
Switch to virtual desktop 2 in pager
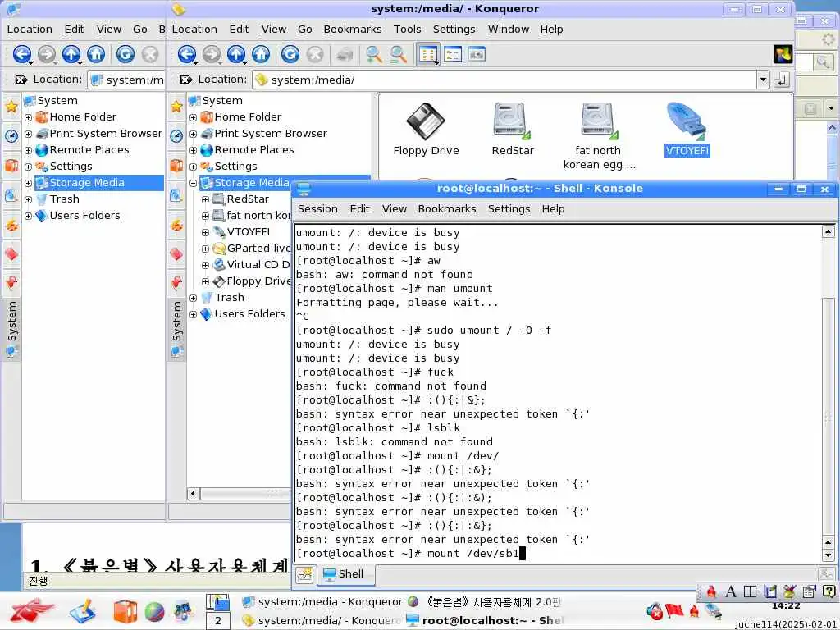pos(218,621)
